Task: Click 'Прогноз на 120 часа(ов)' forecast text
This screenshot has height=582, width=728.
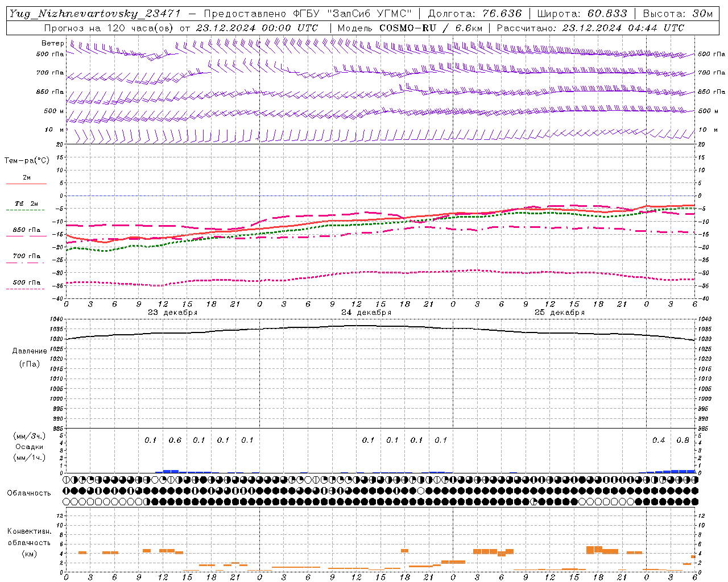Action: point(110,28)
